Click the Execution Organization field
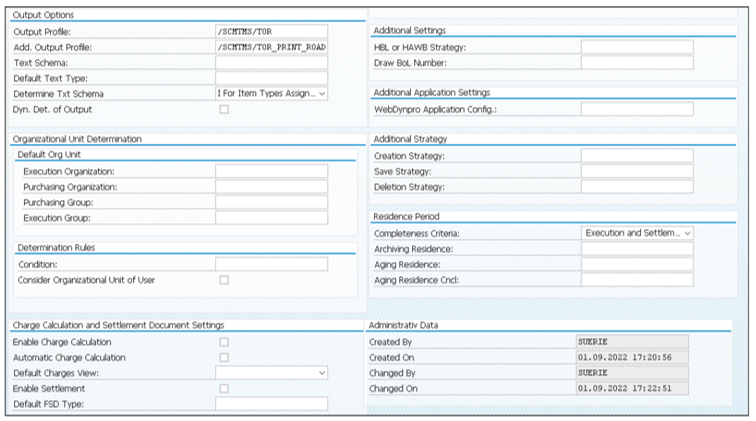 coord(271,171)
